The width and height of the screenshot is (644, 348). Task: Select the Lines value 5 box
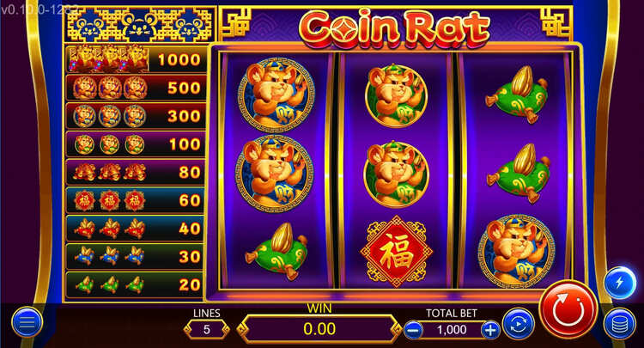(x=207, y=329)
